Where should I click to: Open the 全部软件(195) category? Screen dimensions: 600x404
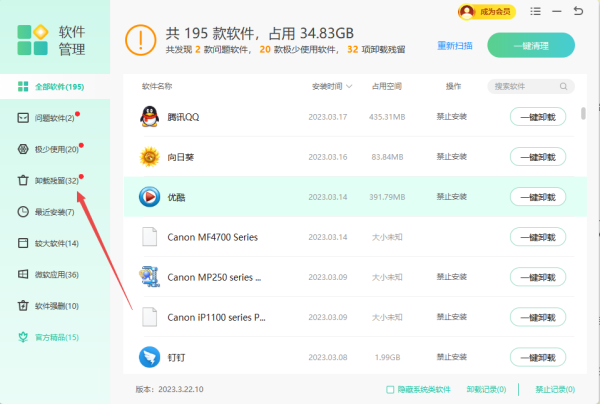(55, 87)
